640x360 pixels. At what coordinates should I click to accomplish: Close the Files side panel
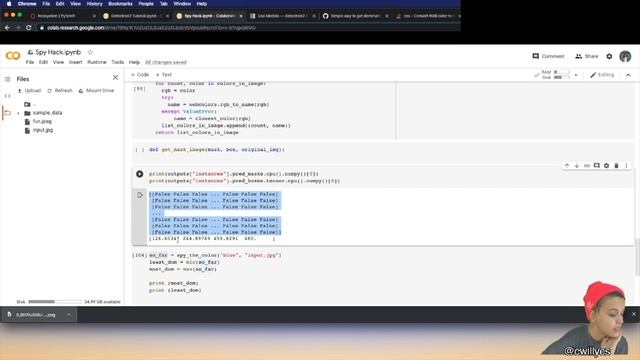coord(116,78)
